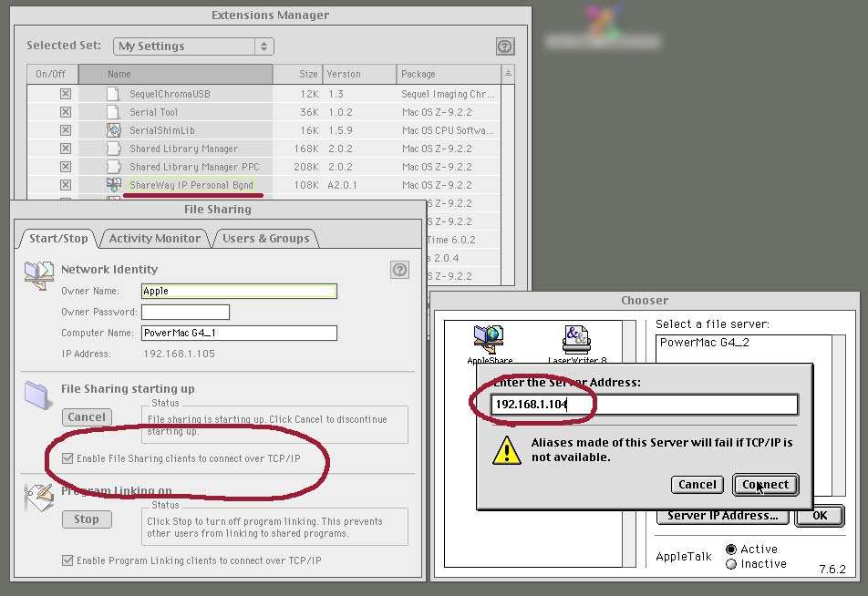The height and width of the screenshot is (596, 868).
Task: Toggle Enable File Sharing clients over TCP/IP
Action: [67, 458]
